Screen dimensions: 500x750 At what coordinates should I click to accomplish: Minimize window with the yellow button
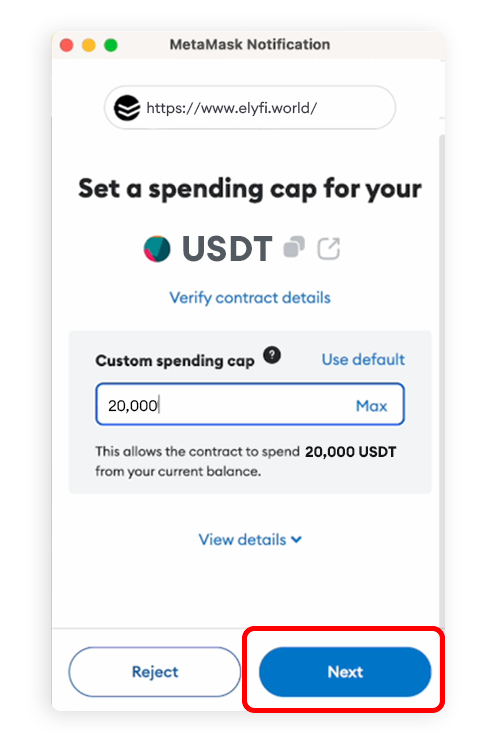point(89,45)
